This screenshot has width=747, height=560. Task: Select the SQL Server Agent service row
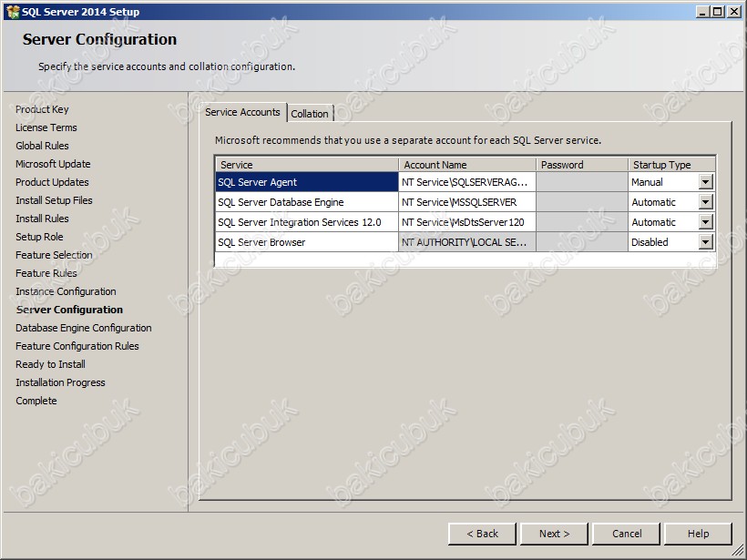[307, 182]
